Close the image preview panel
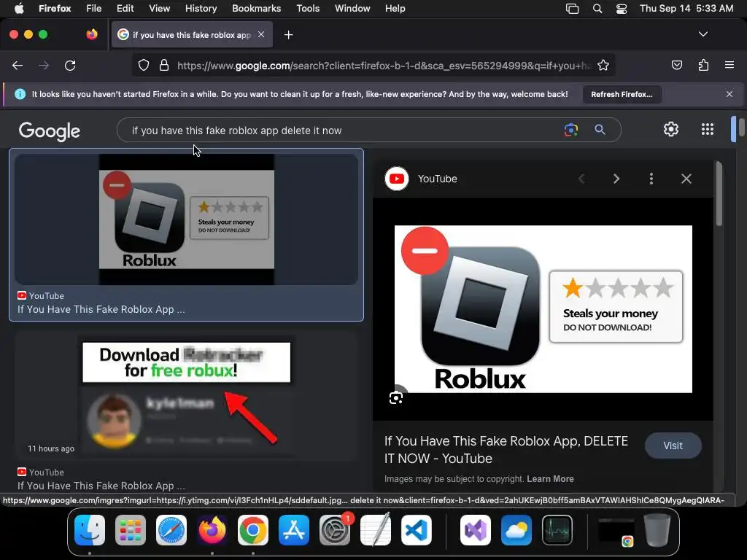The width and height of the screenshot is (747, 560). [686, 179]
